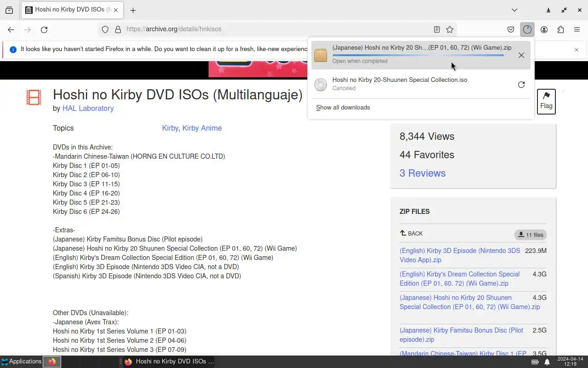This screenshot has width=588, height=368.
Task: Go back with the back arrow
Action: coord(11,29)
